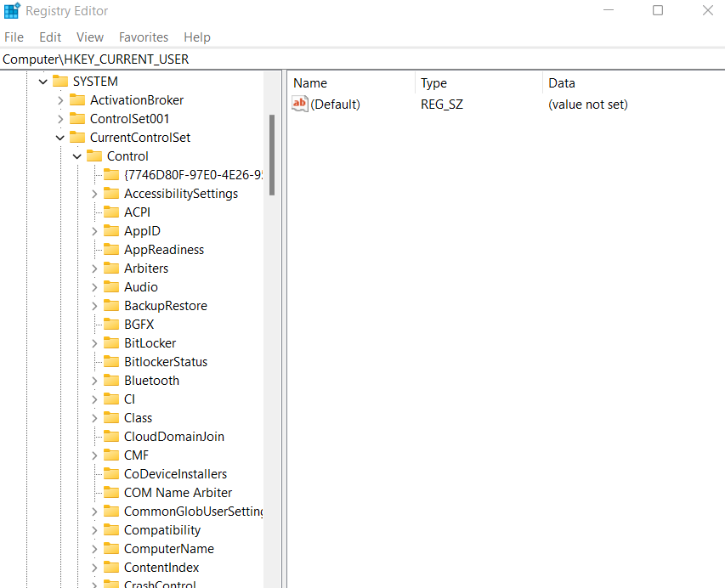Select the ContentIndex key label

click(x=161, y=568)
